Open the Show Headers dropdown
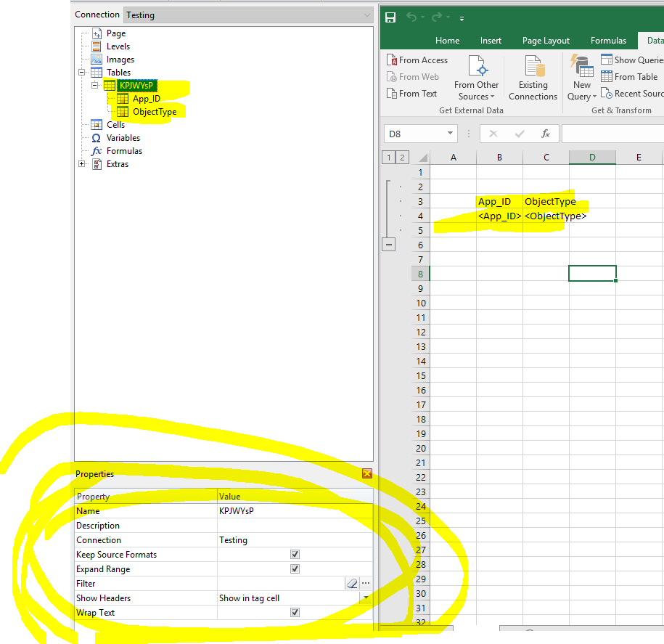This screenshot has height=644, width=664. coord(366,598)
